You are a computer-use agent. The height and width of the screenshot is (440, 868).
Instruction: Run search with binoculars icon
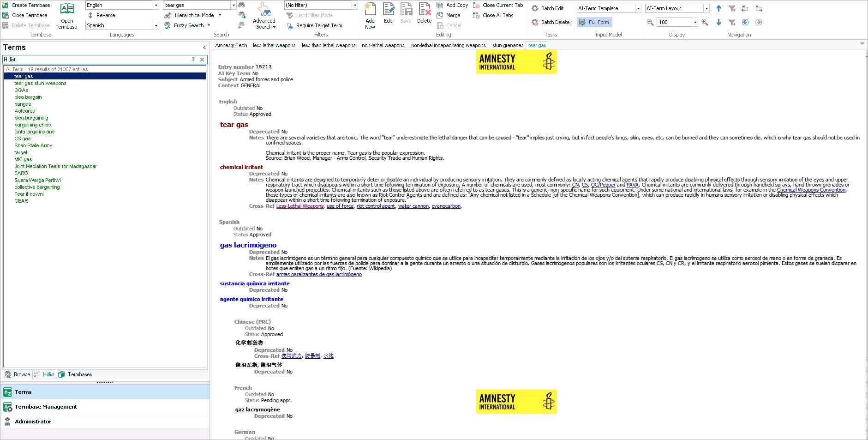[242, 5]
